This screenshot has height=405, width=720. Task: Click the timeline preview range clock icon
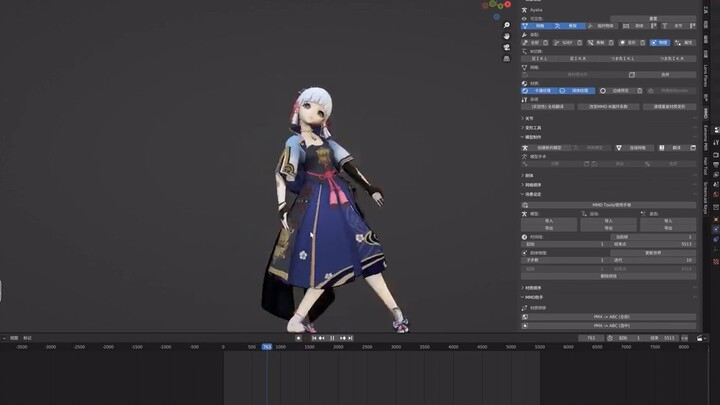click(610, 338)
